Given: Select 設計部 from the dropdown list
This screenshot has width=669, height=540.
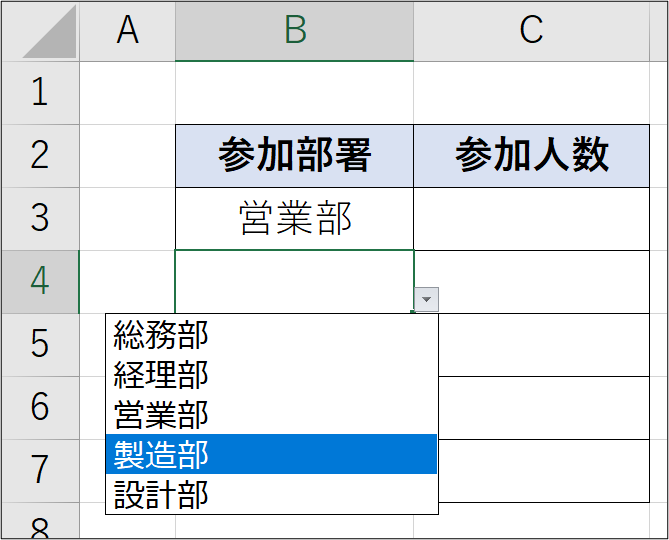Looking at the screenshot, I should (x=271, y=494).
